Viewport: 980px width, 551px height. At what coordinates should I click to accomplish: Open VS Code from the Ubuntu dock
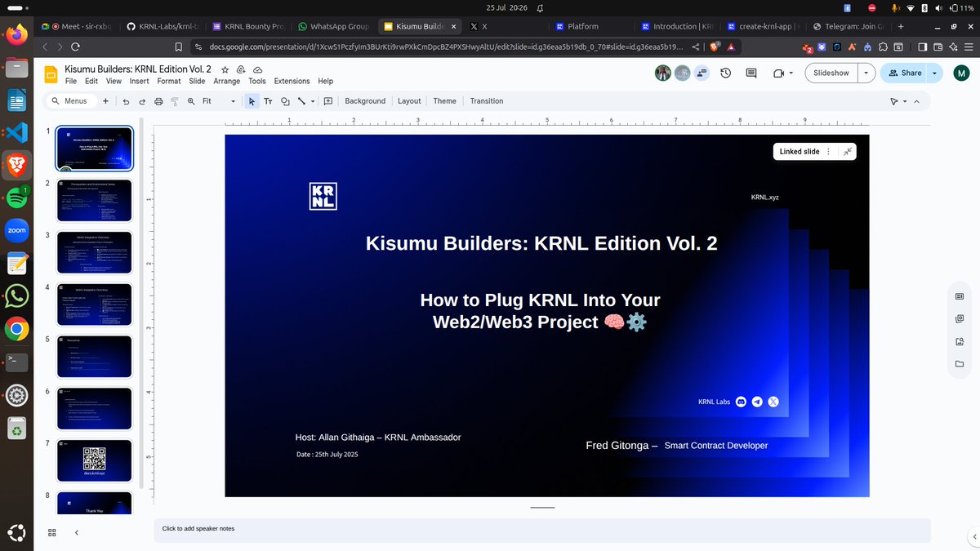coord(17,133)
